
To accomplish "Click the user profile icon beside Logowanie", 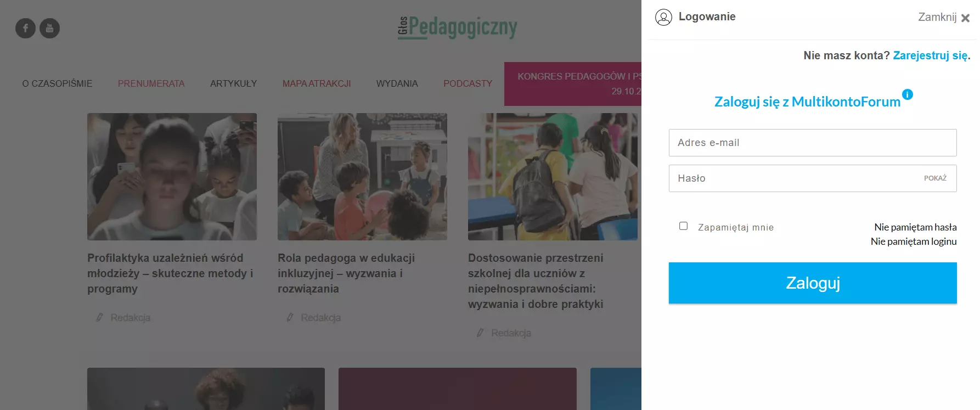I will (x=663, y=18).
